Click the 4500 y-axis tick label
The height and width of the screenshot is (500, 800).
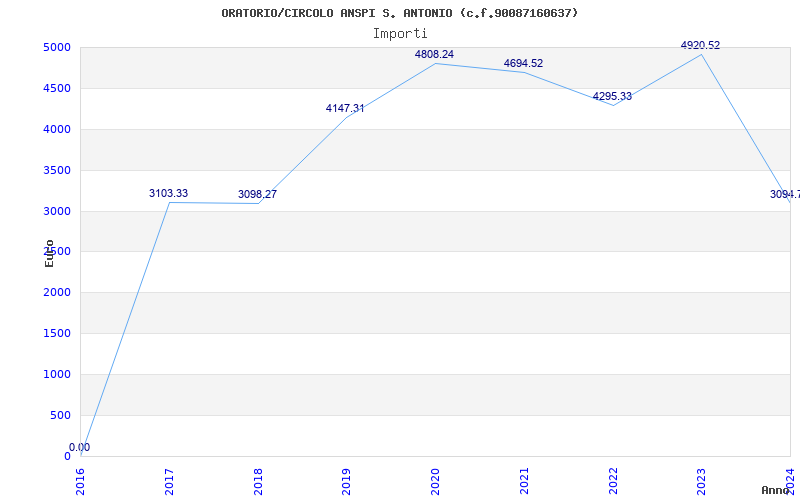tap(57, 89)
